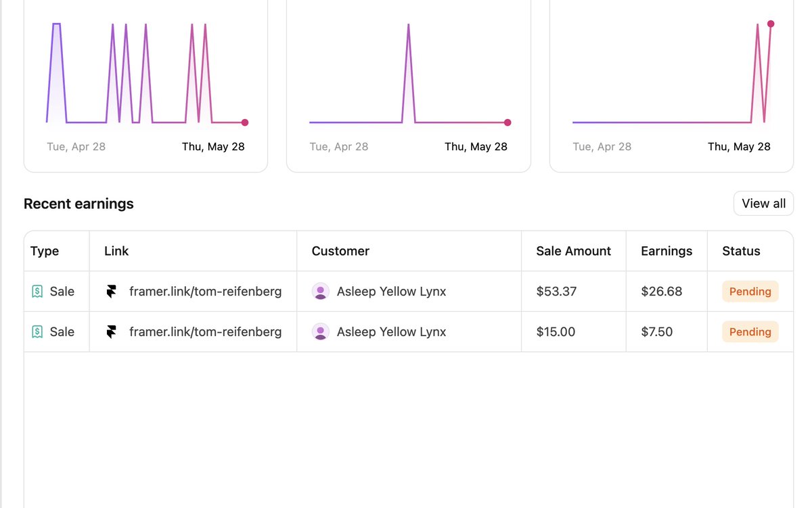Image resolution: width=812 pixels, height=508 pixels.
Task: Click the Framer logo icon in first row
Action: coord(112,292)
